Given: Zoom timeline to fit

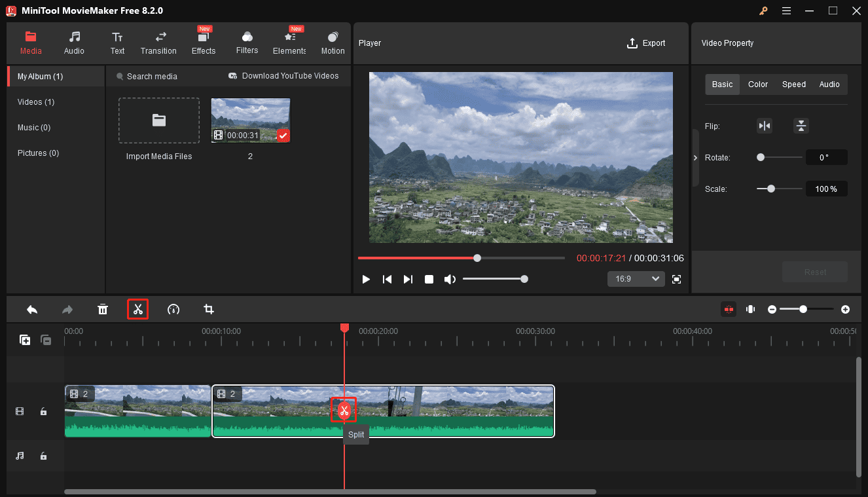Looking at the screenshot, I should tap(751, 309).
